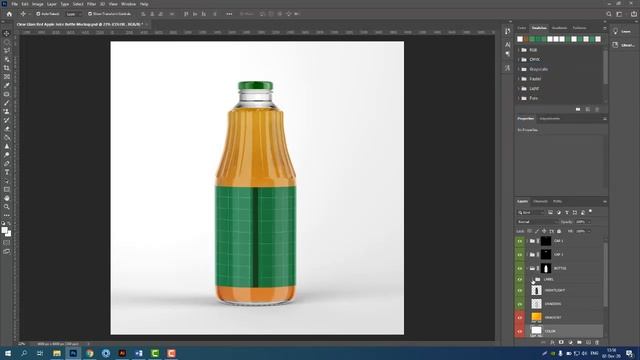The image size is (640, 360).
Task: Select the Pen tool
Action: (x=7, y=164)
